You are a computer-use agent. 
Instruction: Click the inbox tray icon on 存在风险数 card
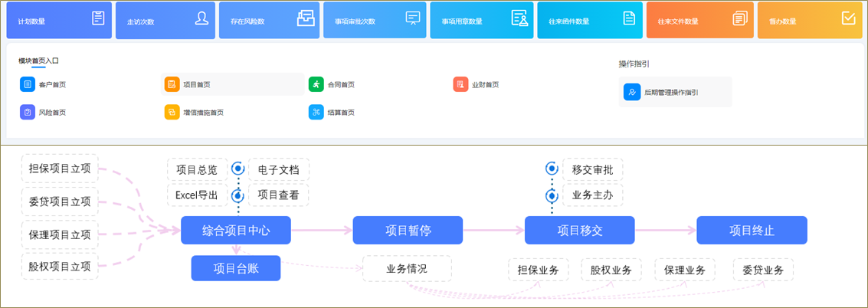coord(305,18)
